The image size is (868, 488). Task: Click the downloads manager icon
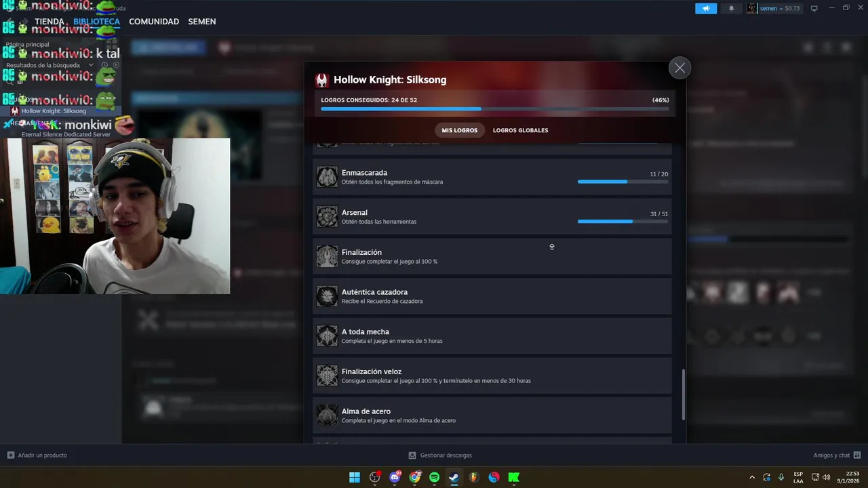412,455
